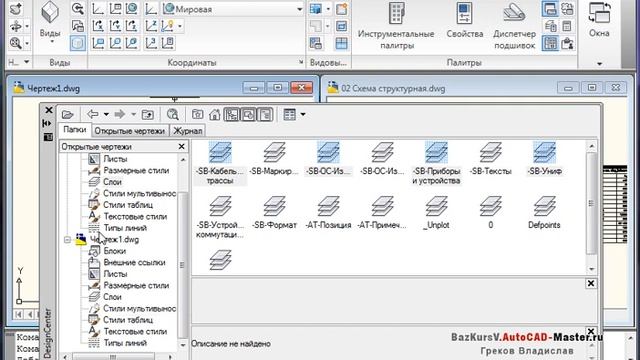Expand the Координаты panel arrow
This screenshot has width=640, height=360.
coord(301,62)
